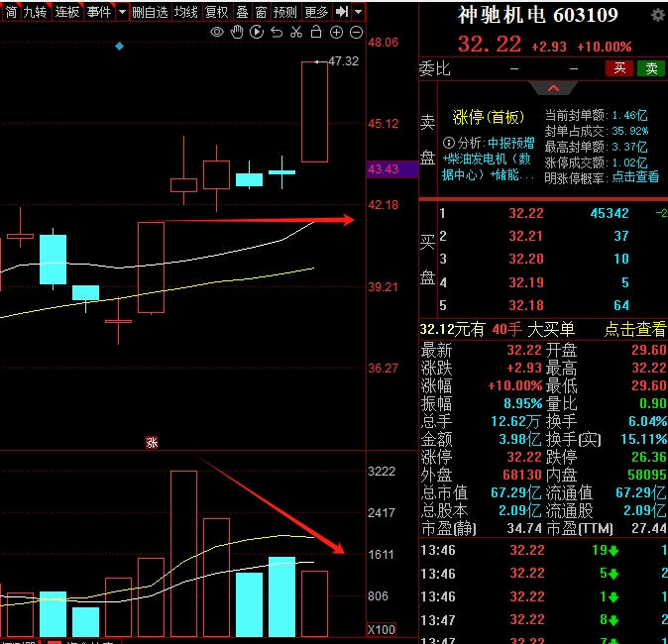The height and width of the screenshot is (644, 668).
Task: Click the 换手 value 6.04%
Action: point(647,422)
